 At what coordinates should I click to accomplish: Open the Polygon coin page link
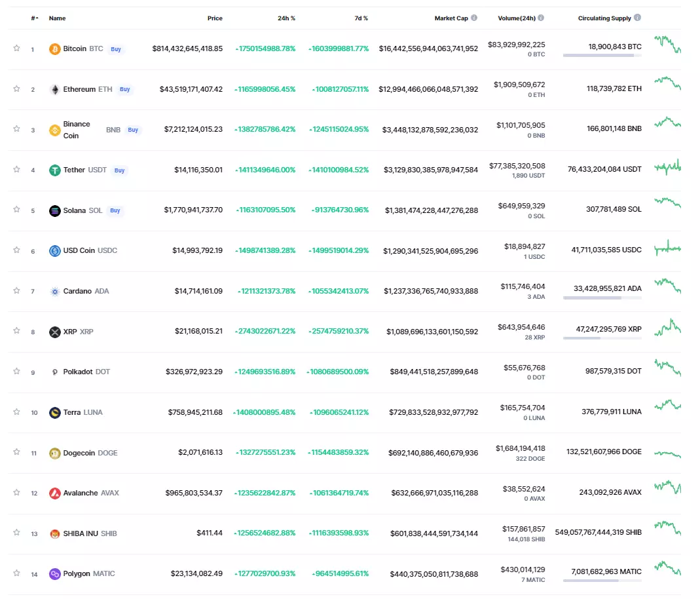(x=89, y=574)
